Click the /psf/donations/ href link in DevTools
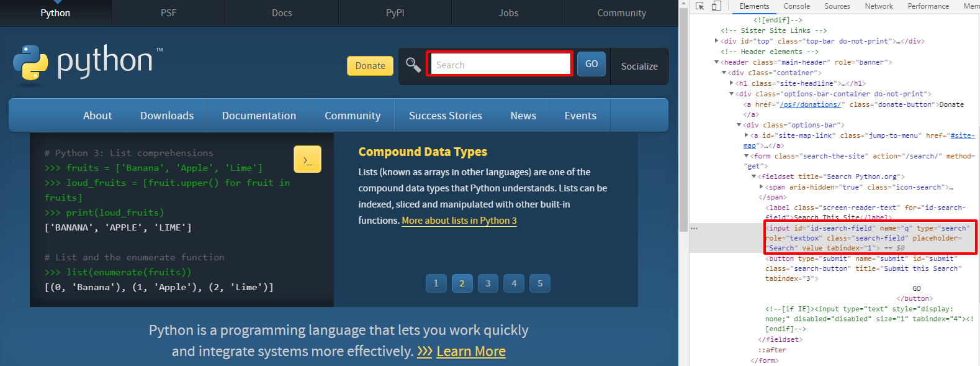 tap(810, 104)
